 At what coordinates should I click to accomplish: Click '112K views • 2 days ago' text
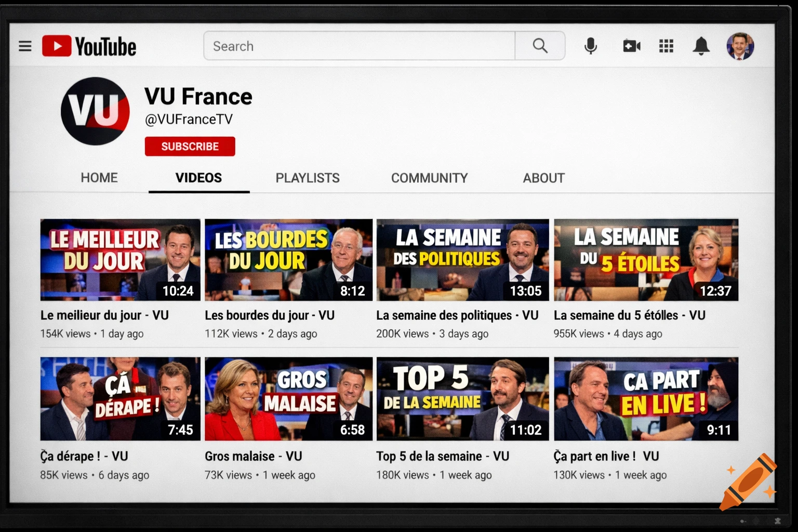pos(261,334)
